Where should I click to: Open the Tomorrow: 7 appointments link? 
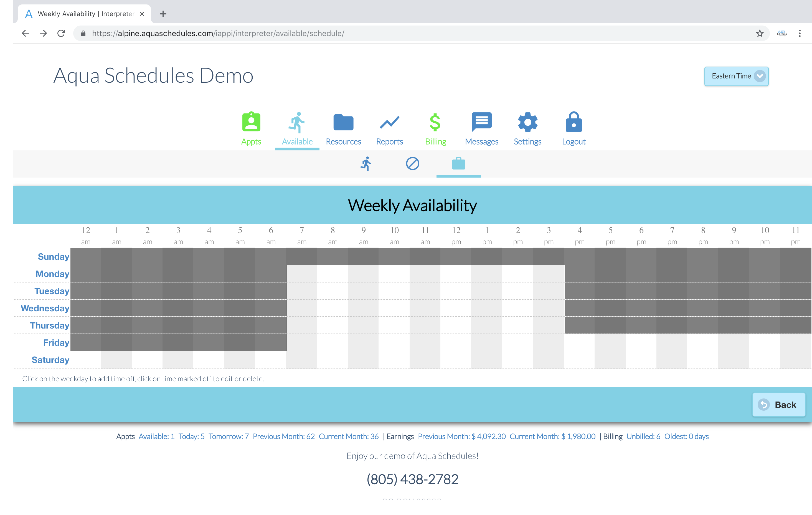pos(228,436)
